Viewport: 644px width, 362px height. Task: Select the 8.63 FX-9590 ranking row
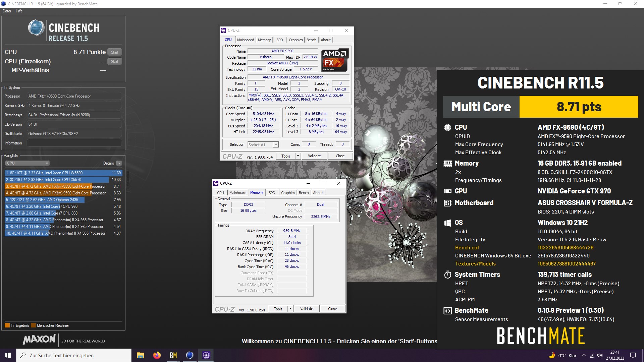click(x=63, y=193)
